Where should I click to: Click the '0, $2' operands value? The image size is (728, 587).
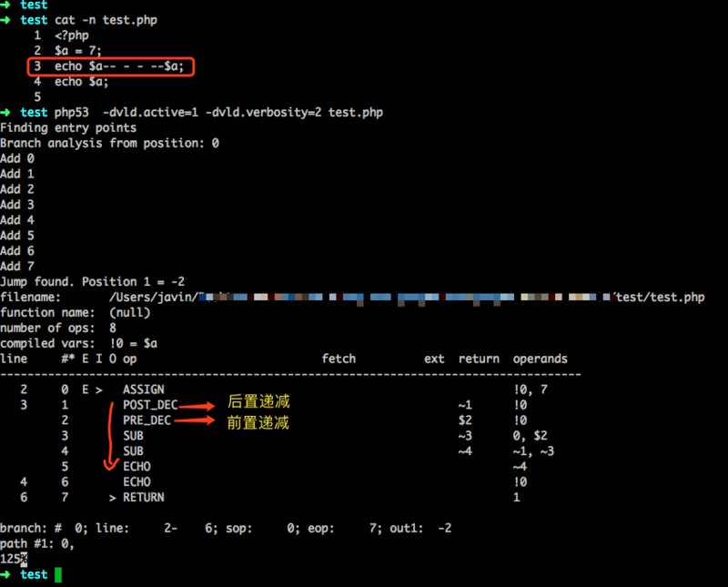tap(531, 436)
